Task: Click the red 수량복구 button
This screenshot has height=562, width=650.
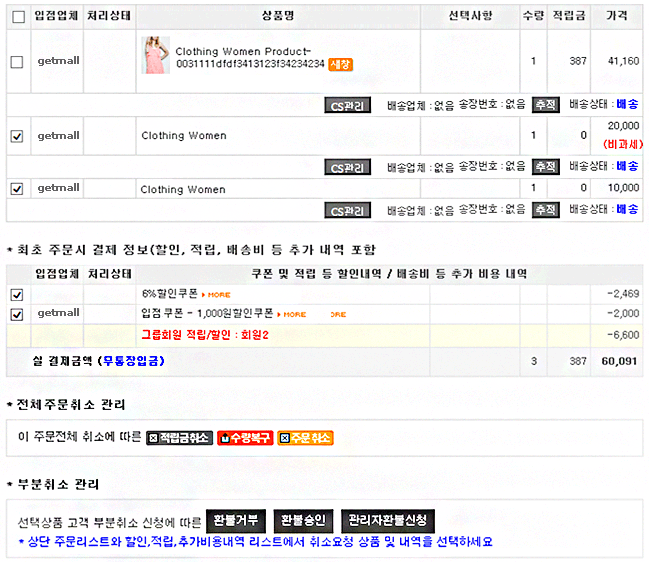Action: click(244, 438)
